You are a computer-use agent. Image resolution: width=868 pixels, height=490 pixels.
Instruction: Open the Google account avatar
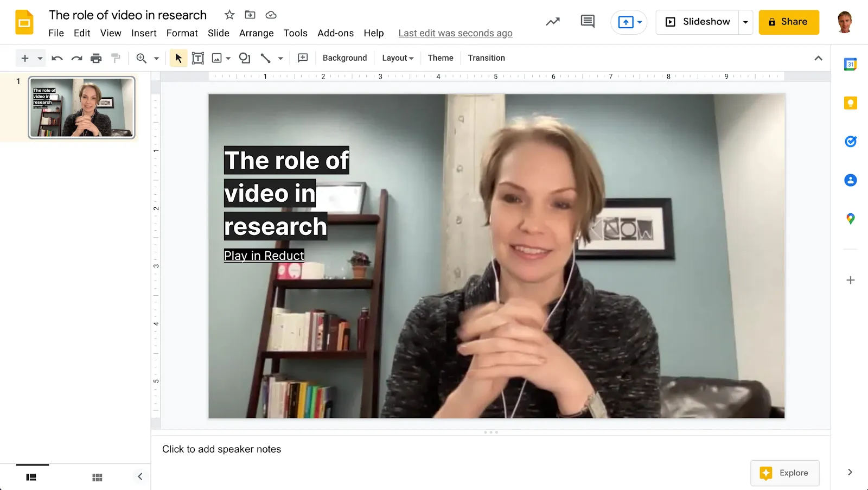(845, 22)
